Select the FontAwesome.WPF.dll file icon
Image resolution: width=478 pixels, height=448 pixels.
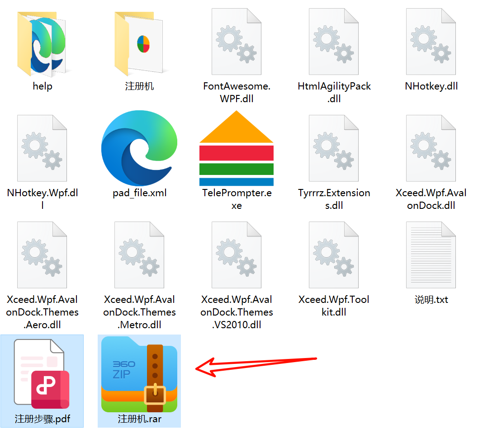[x=237, y=42]
